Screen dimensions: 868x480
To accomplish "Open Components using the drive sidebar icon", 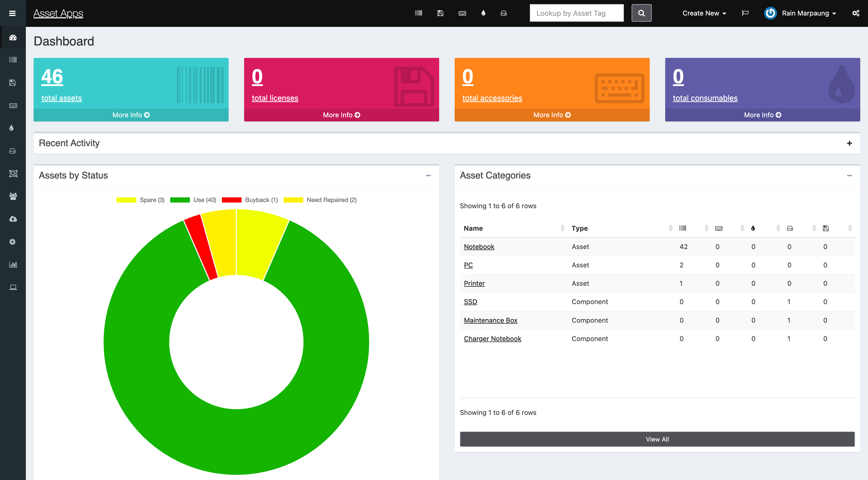I will [x=13, y=151].
